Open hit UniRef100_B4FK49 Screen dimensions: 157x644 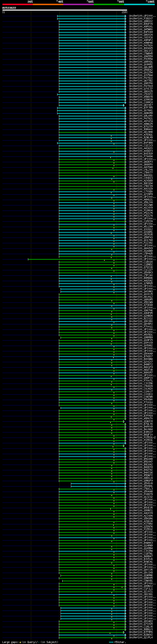tap(141, 32)
